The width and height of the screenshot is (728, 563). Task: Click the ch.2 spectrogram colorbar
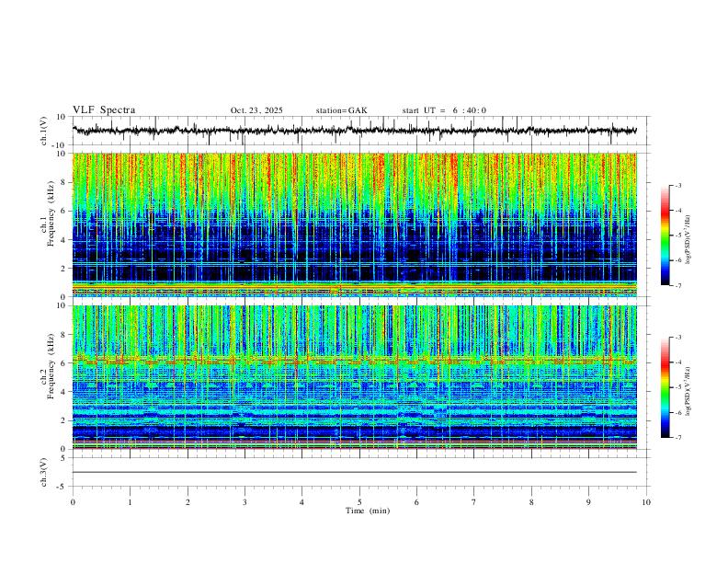pyautogui.click(x=665, y=387)
